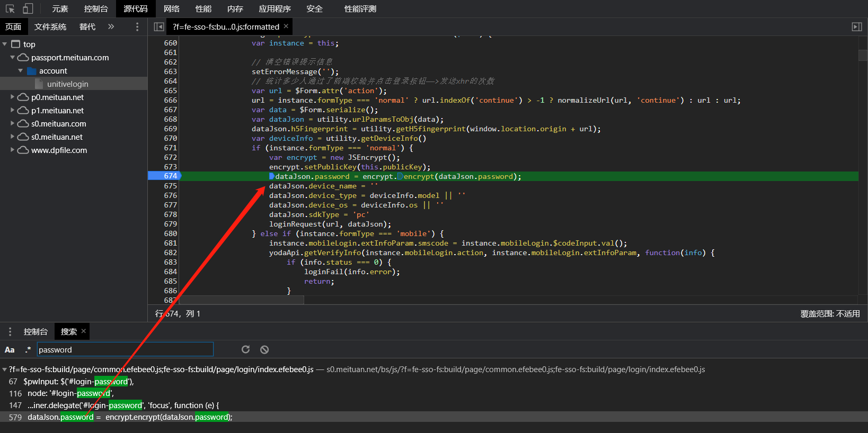Select the 替代 navigator tab
The height and width of the screenshot is (433, 868).
87,26
